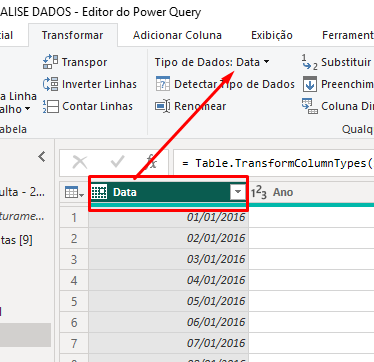The height and width of the screenshot is (362, 374).
Task: Select the Ano column header
Action: click(311, 192)
